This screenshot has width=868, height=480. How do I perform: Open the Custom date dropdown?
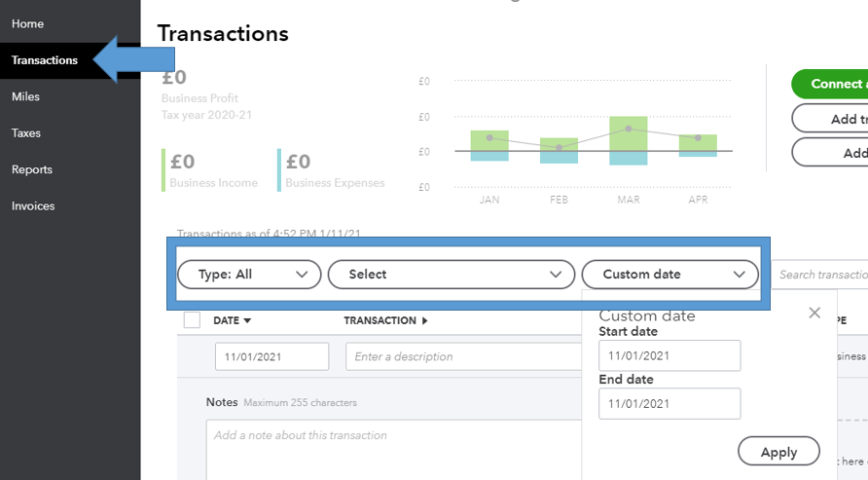tap(669, 275)
